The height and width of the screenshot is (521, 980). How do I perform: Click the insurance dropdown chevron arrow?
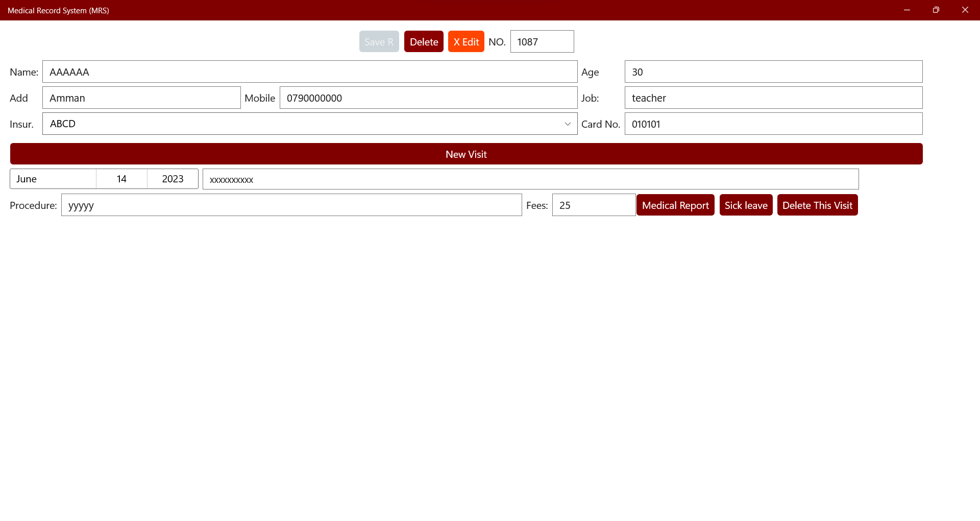[x=568, y=124]
